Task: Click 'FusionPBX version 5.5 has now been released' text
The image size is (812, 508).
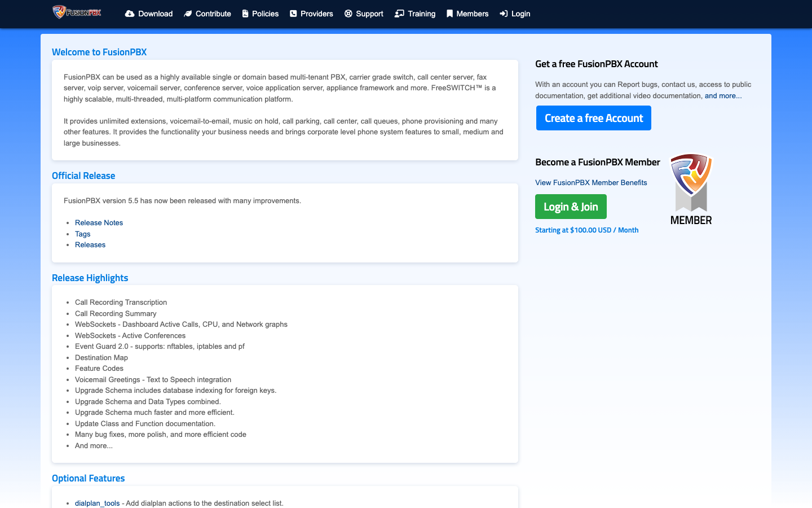Action: point(182,200)
